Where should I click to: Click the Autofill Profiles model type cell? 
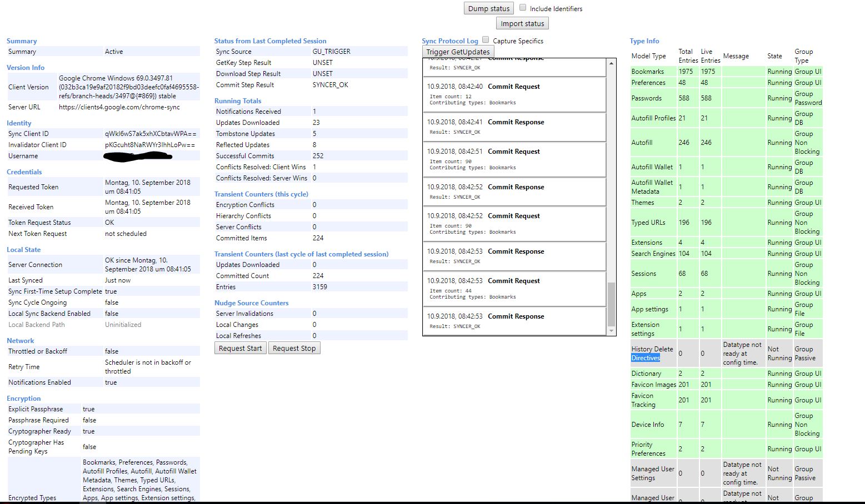[653, 118]
